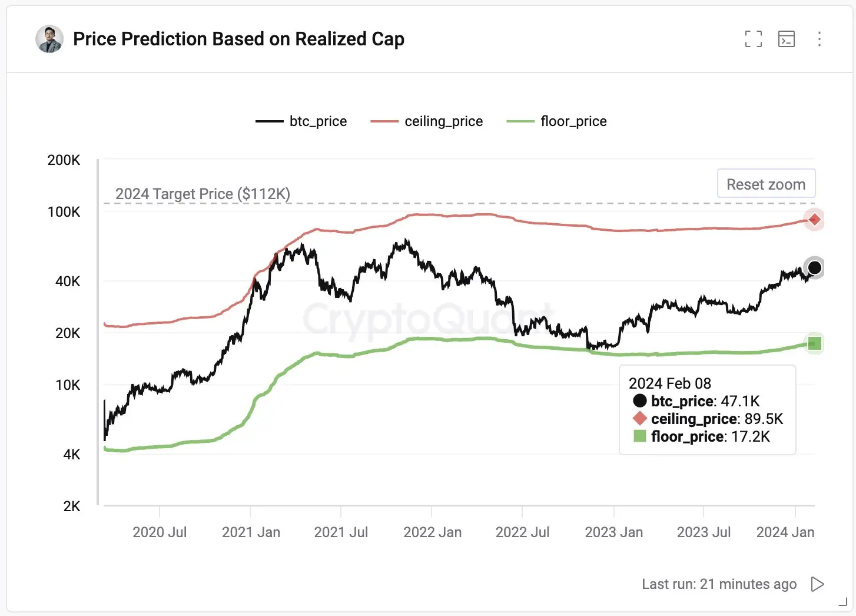Screen dimensions: 856x616
Task: Click the black btc_price legend line swatch
Action: pyautogui.click(x=269, y=121)
